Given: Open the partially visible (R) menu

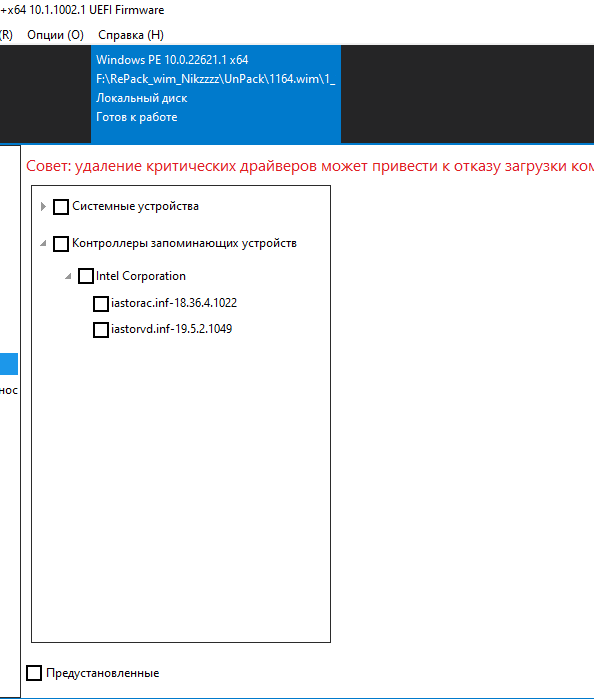Looking at the screenshot, I should coord(6,35).
